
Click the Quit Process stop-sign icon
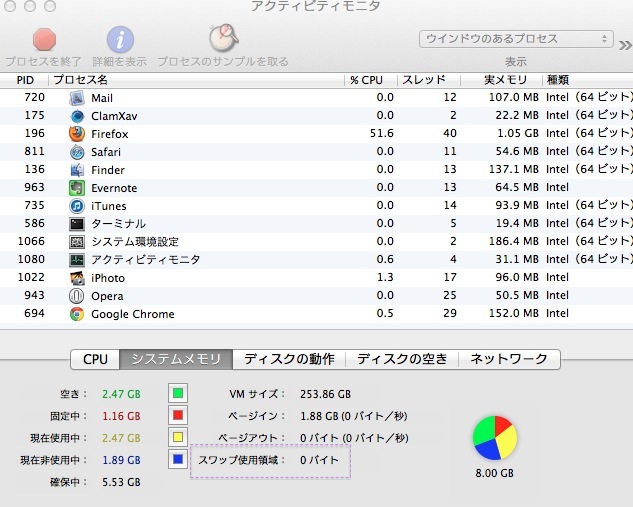pyautogui.click(x=45, y=39)
